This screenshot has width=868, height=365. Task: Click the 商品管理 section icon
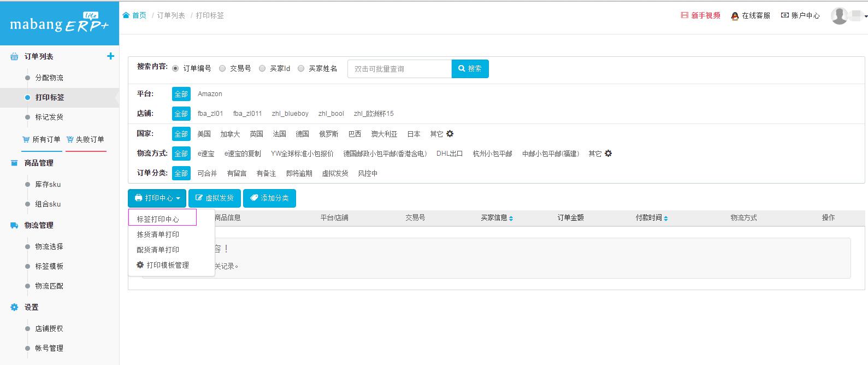(x=15, y=163)
